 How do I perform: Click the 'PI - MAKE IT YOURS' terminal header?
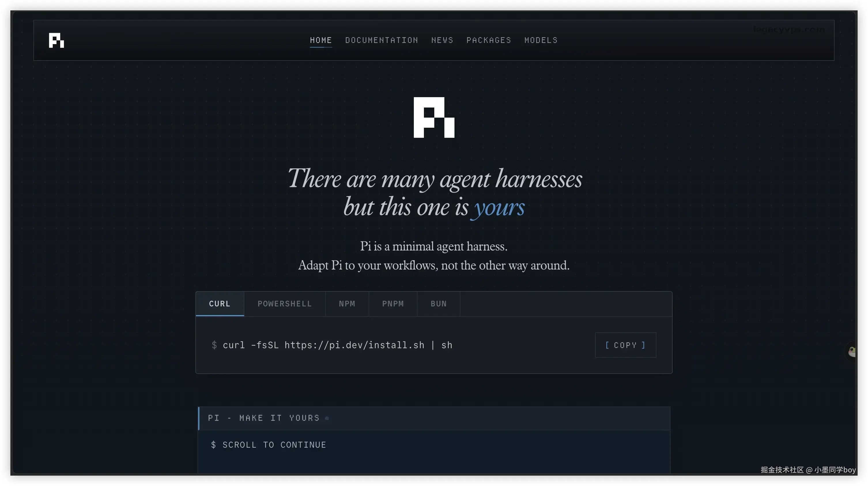coord(434,418)
